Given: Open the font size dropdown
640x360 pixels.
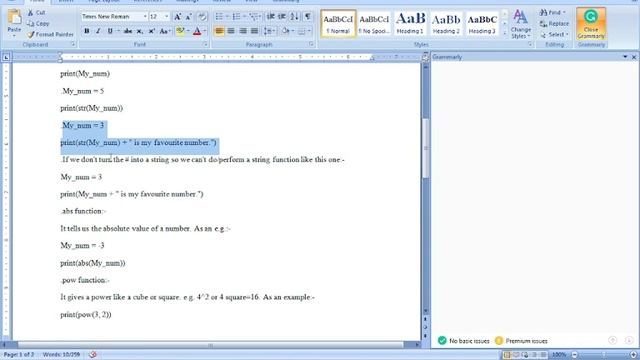Looking at the screenshot, I should [167, 17].
